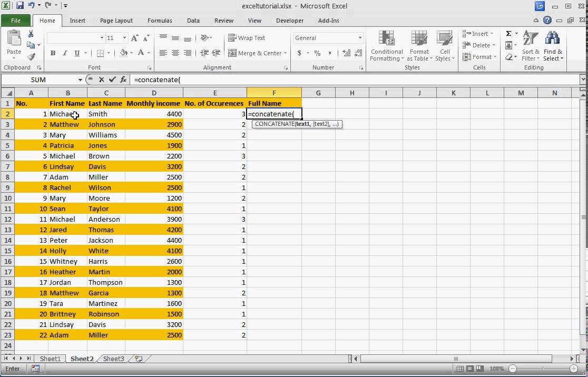The height and width of the screenshot is (377, 588).
Task: Open Conditional Formatting menu
Action: [387, 46]
